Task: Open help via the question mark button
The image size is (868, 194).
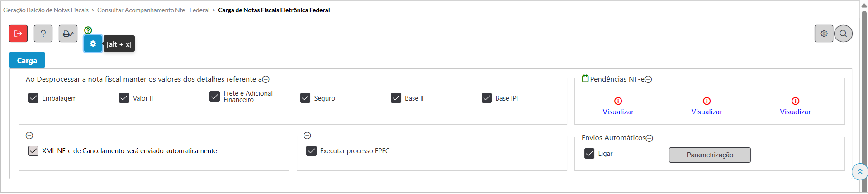Action: tap(43, 34)
